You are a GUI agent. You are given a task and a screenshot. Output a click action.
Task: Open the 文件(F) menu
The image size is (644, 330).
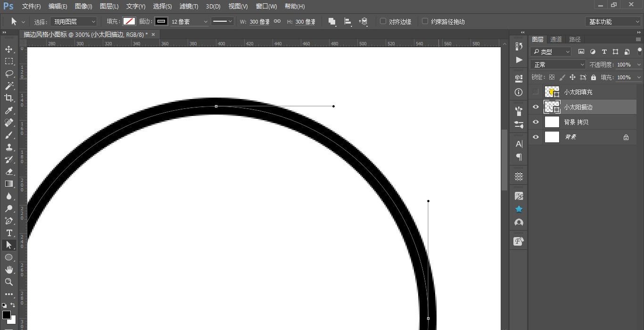(32, 7)
